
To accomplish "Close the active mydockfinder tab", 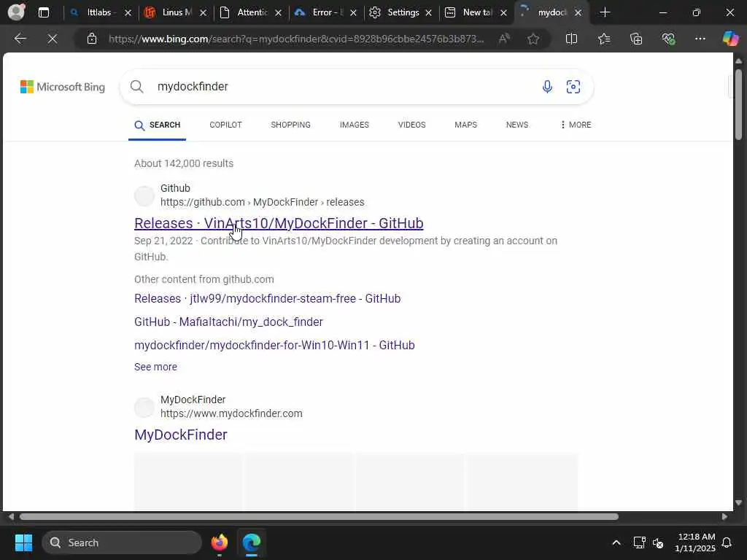I will (x=578, y=13).
